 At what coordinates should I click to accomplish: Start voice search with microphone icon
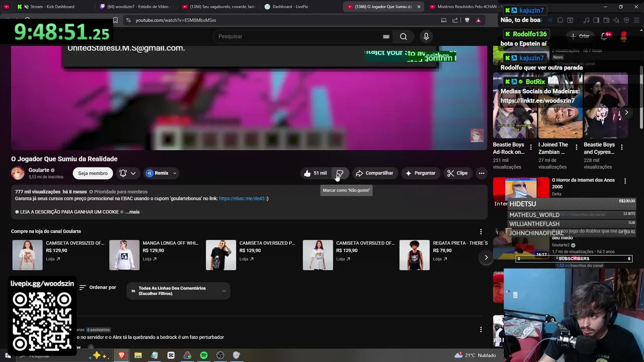[x=426, y=36]
